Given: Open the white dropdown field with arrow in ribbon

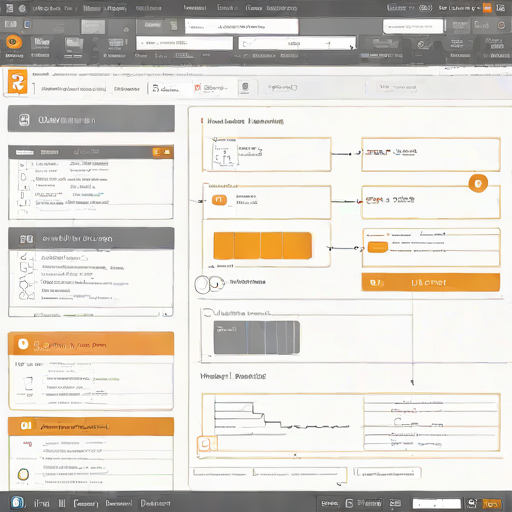Looking at the screenshot, I should 297,43.
